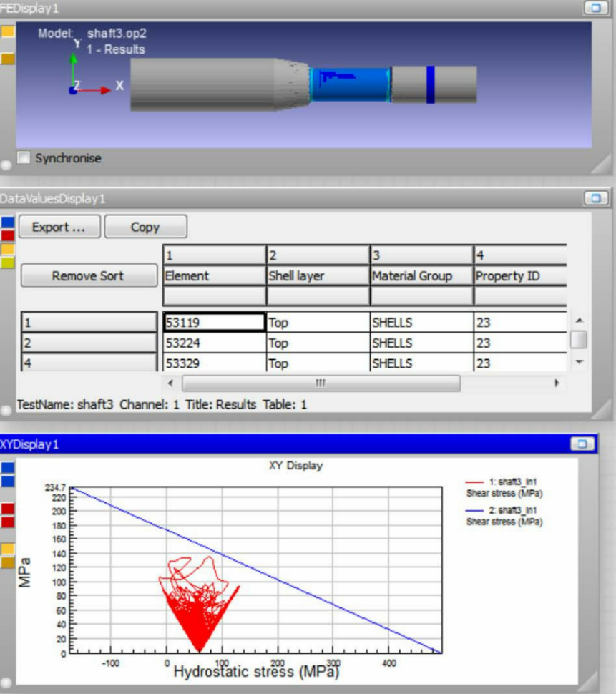Select the Element column header
616x694 pixels.
[x=214, y=276]
